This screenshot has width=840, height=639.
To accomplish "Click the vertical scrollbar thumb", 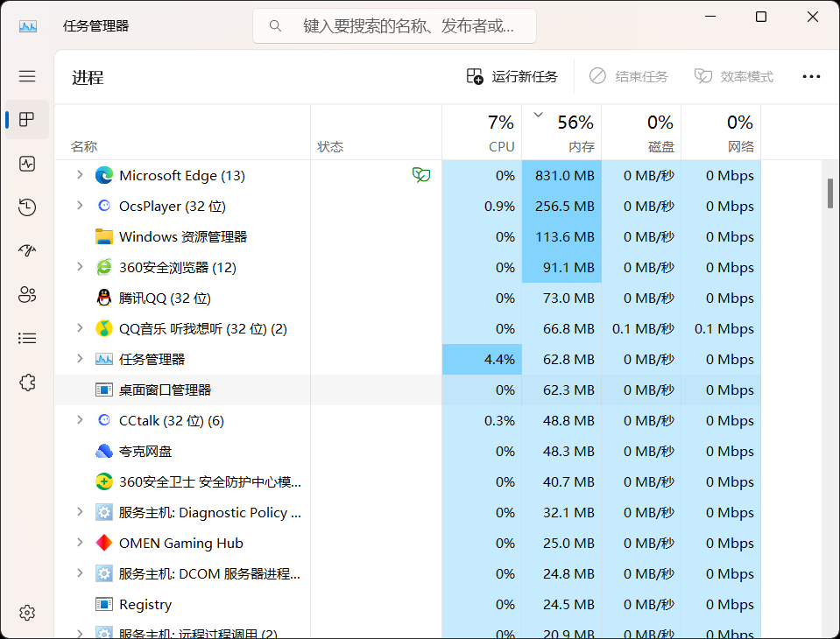I will point(829,193).
